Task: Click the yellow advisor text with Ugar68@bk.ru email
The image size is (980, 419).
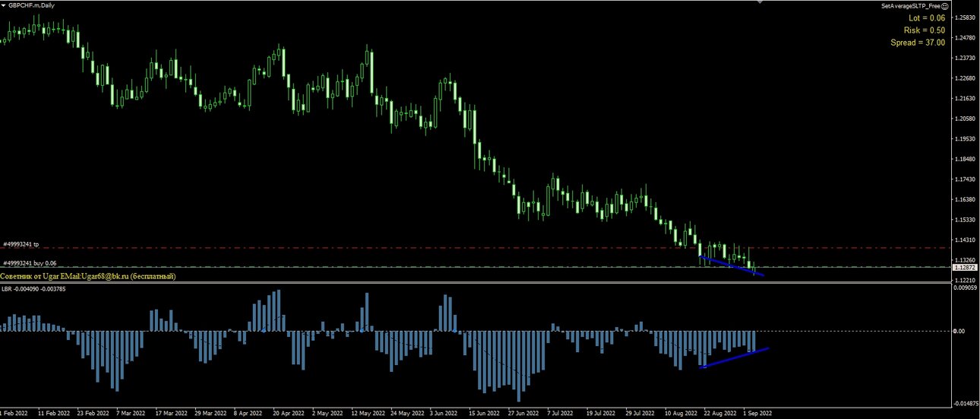Action: (x=88, y=276)
